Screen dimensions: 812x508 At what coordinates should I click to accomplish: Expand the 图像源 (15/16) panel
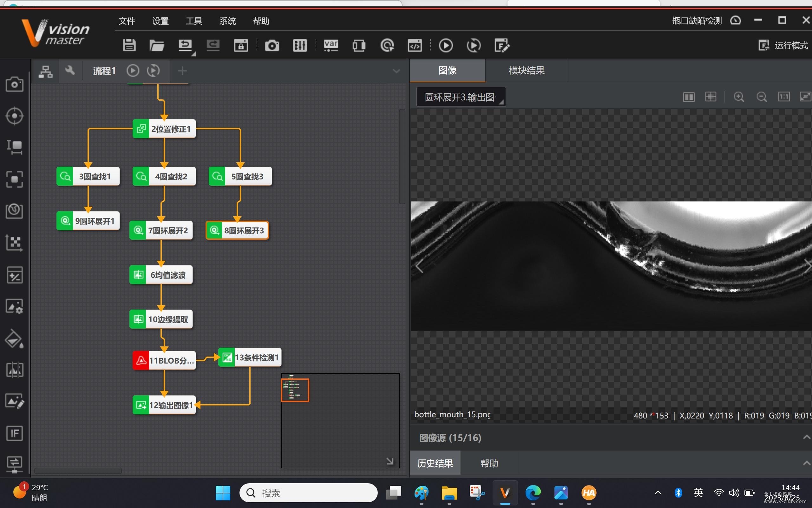click(806, 438)
